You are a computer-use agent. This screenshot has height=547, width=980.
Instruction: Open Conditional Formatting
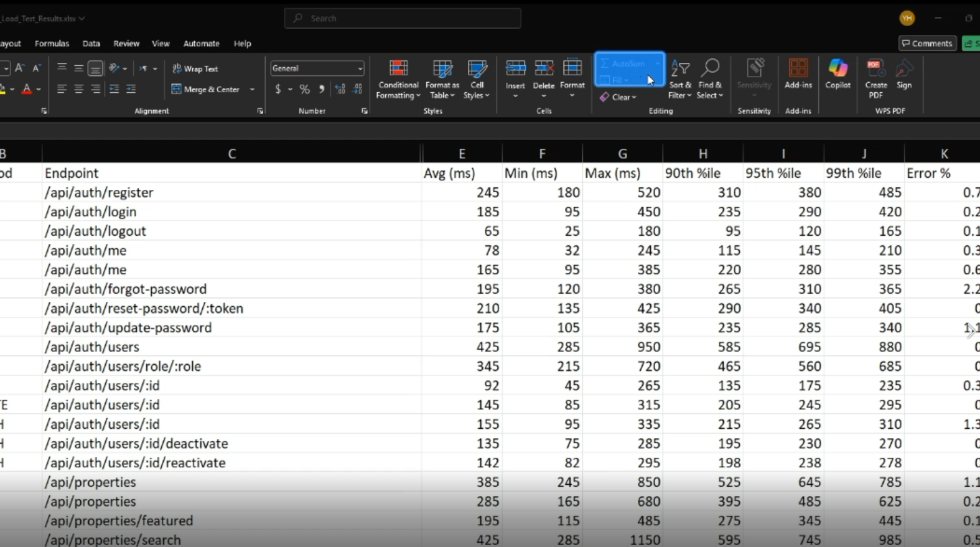pos(398,79)
